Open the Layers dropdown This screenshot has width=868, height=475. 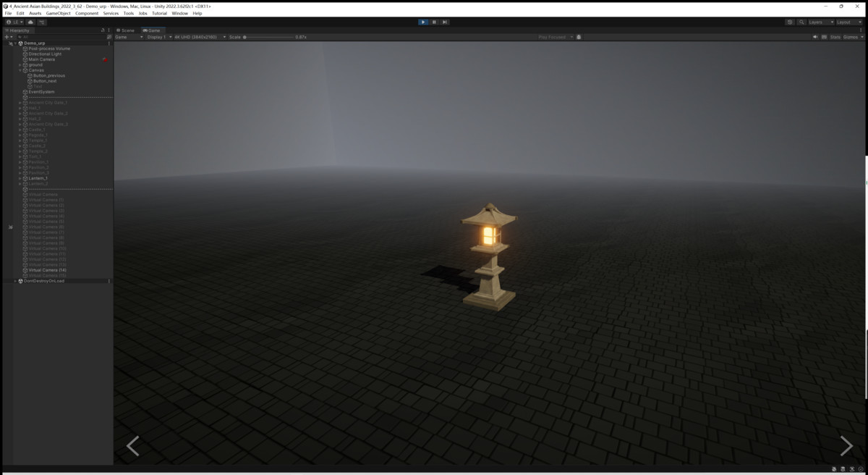point(820,22)
